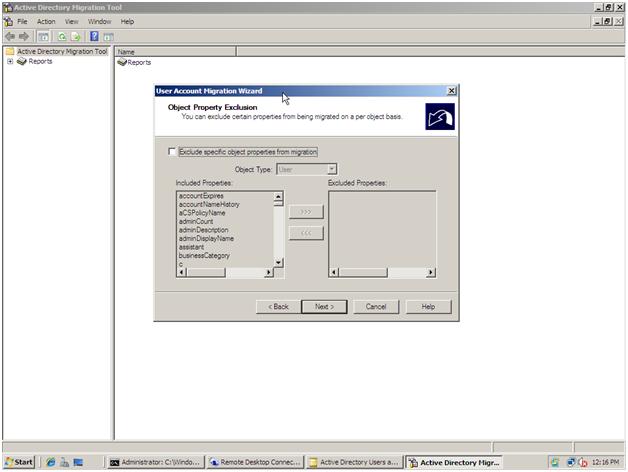
Task: Select adminDescription in Included Properties
Action: coord(203,230)
